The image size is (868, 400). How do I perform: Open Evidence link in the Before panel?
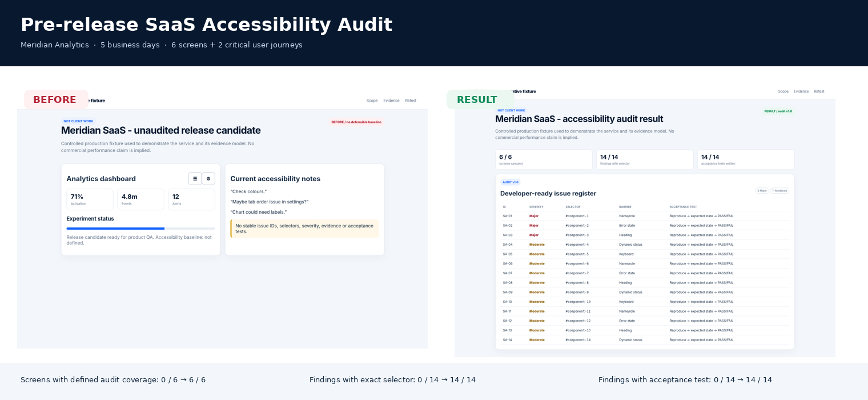point(392,101)
